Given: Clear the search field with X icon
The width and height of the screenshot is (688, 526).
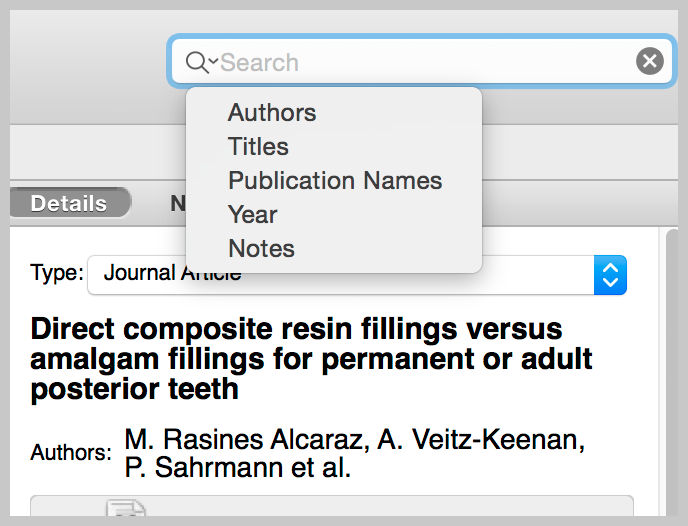Looking at the screenshot, I should 649,61.
